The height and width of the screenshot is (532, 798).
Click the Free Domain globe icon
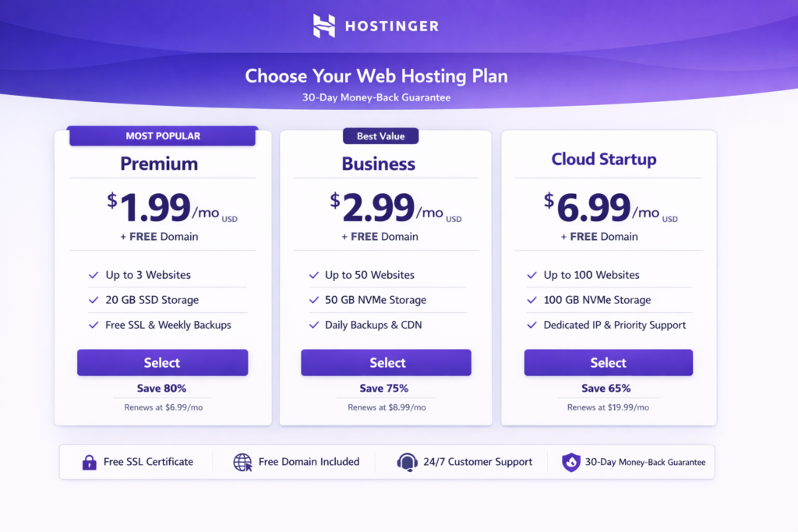pyautogui.click(x=242, y=462)
